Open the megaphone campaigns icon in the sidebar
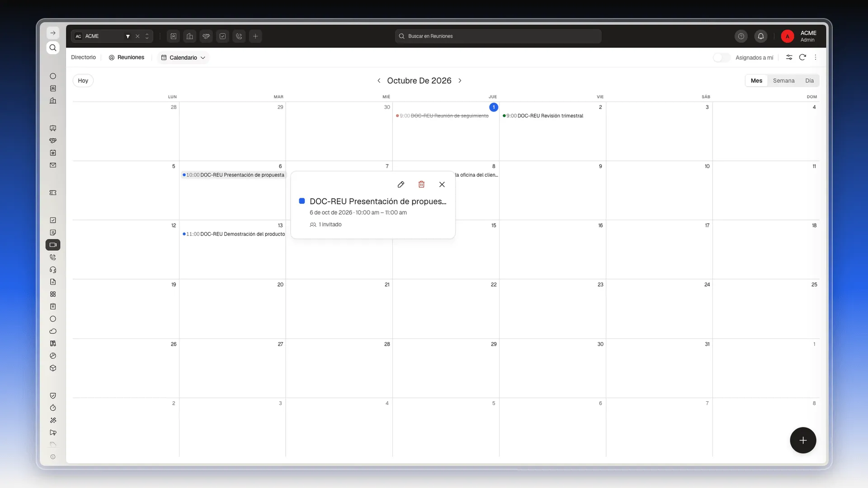This screenshot has height=488, width=868. tap(53, 432)
